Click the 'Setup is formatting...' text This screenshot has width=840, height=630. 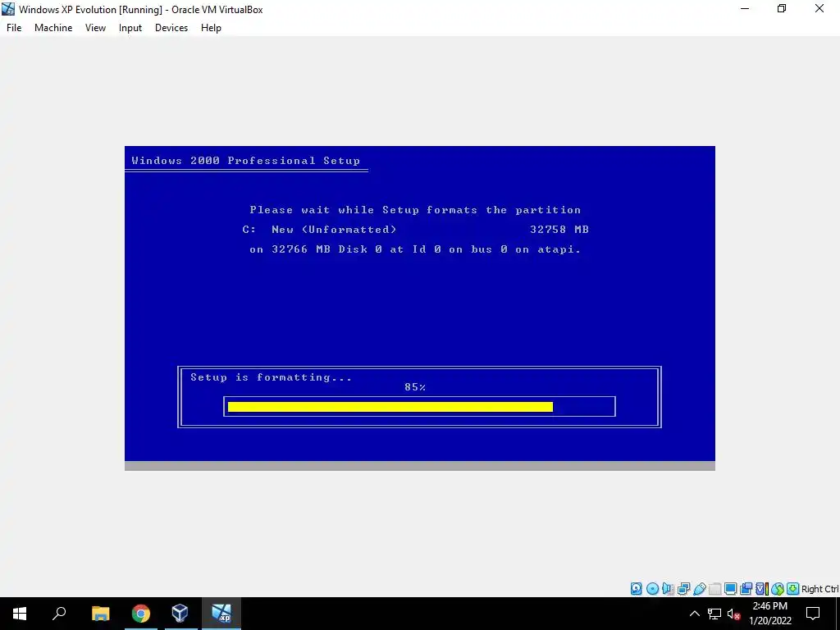271,377
